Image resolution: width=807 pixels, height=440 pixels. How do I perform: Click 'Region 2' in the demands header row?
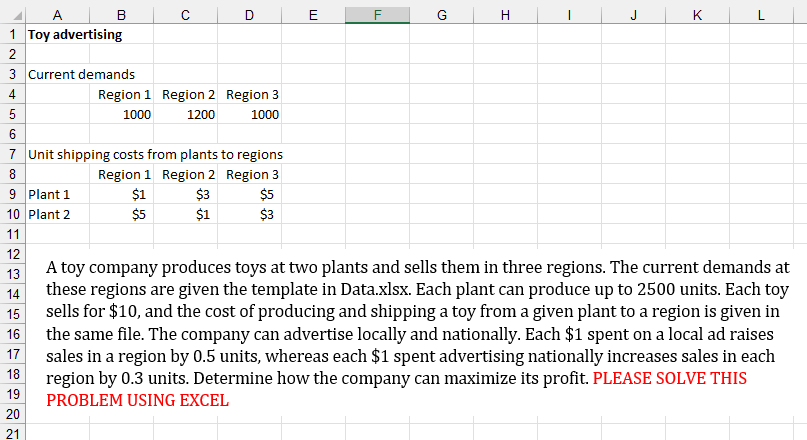click(188, 95)
